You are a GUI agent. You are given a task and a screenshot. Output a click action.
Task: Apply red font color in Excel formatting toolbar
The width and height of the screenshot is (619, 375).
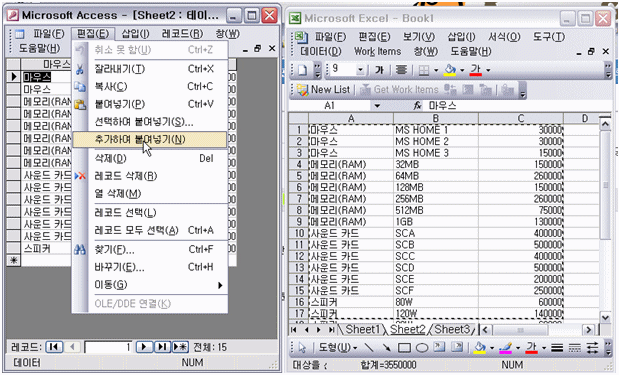tap(476, 70)
